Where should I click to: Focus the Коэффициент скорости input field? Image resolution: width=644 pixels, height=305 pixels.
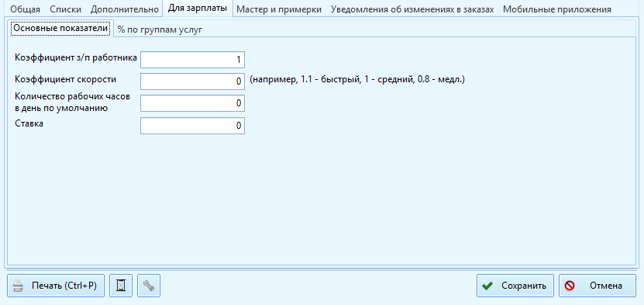[193, 81]
